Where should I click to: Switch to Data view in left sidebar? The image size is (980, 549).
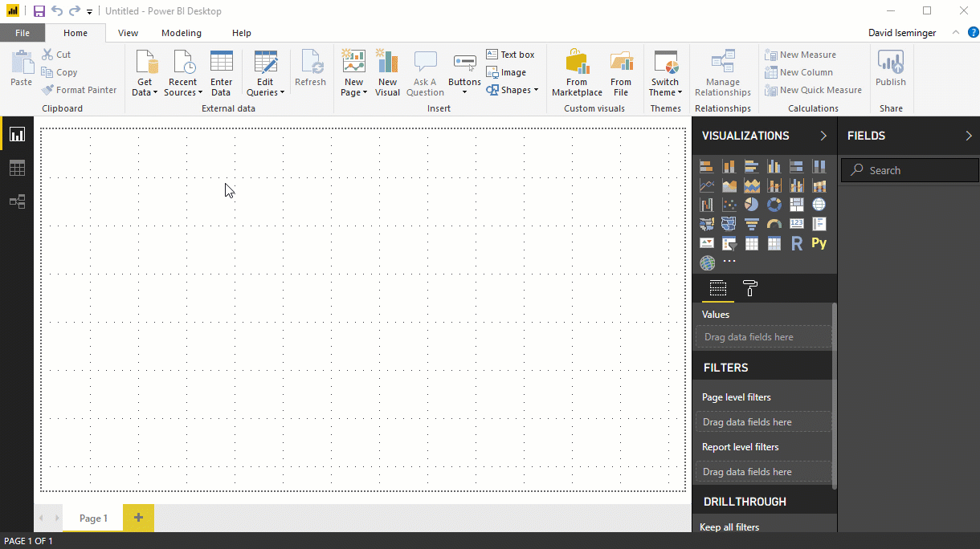17,168
